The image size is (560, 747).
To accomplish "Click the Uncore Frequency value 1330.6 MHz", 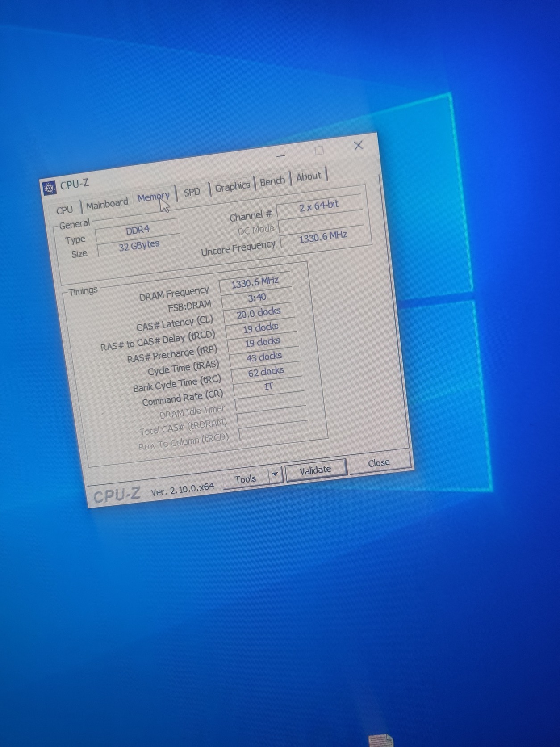I will click(x=323, y=237).
